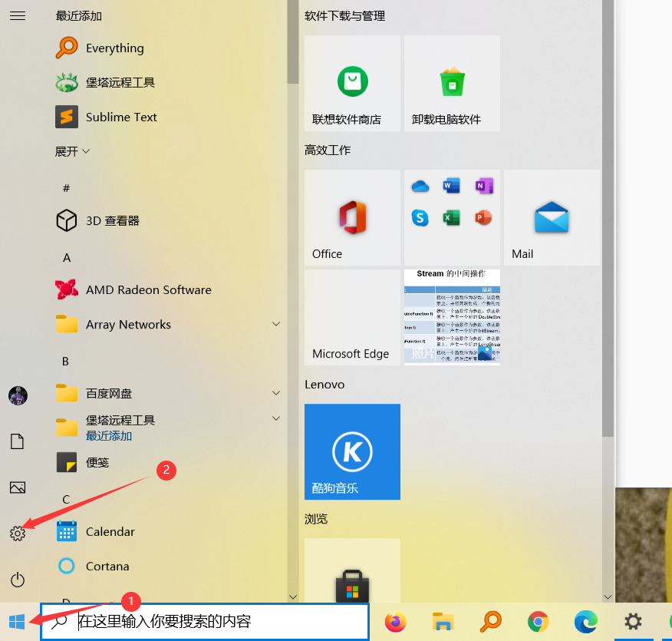The image size is (672, 641).
Task: Open Everything search from the taskbar
Action: point(491,621)
